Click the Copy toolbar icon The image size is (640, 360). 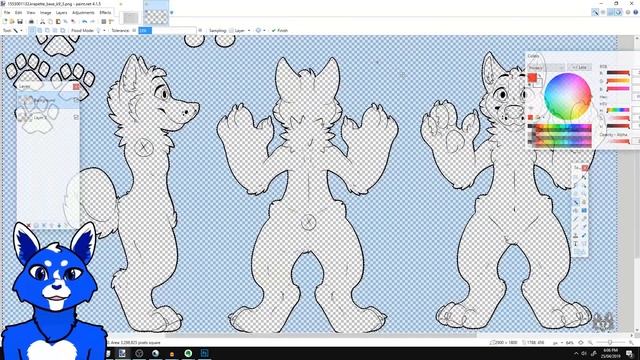click(x=50, y=22)
